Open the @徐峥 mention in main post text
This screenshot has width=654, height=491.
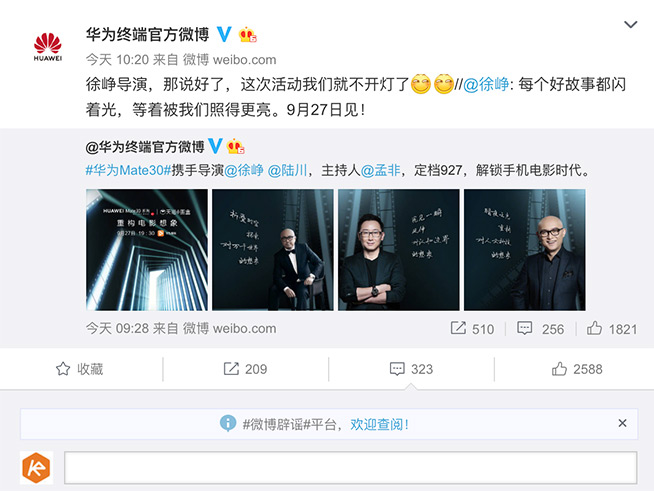[486, 85]
